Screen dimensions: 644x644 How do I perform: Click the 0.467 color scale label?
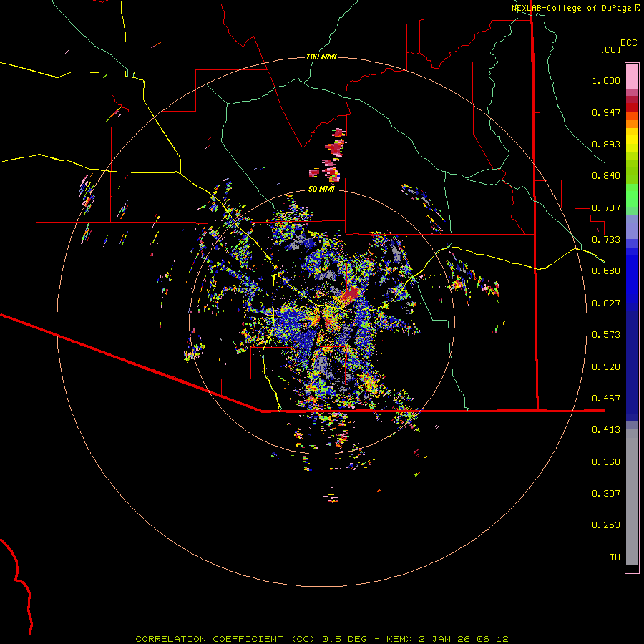pyautogui.click(x=606, y=399)
